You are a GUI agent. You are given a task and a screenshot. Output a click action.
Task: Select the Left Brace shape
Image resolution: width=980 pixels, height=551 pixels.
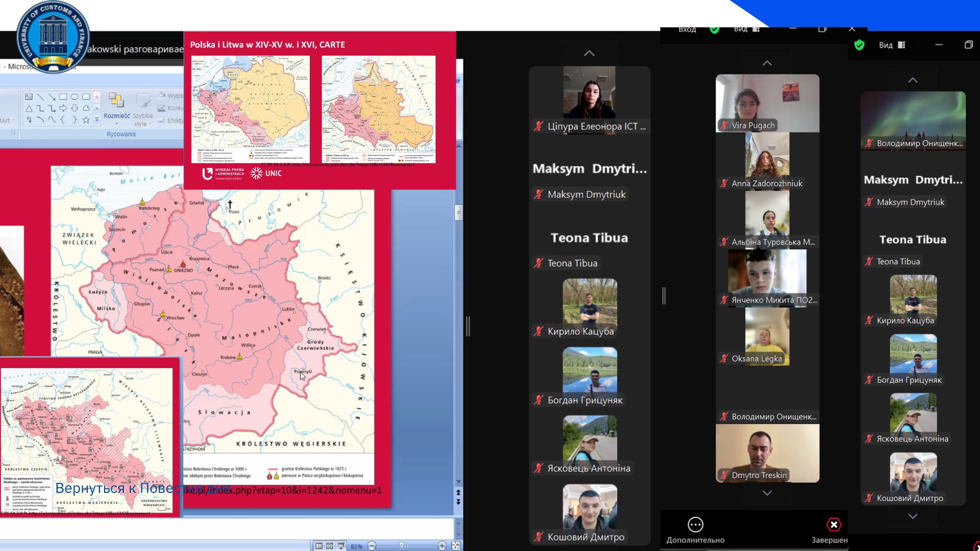click(x=63, y=120)
